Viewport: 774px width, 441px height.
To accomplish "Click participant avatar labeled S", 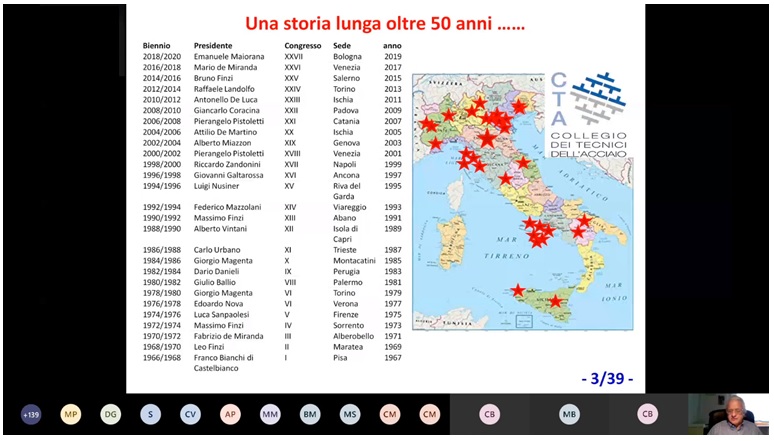I will pos(151,415).
